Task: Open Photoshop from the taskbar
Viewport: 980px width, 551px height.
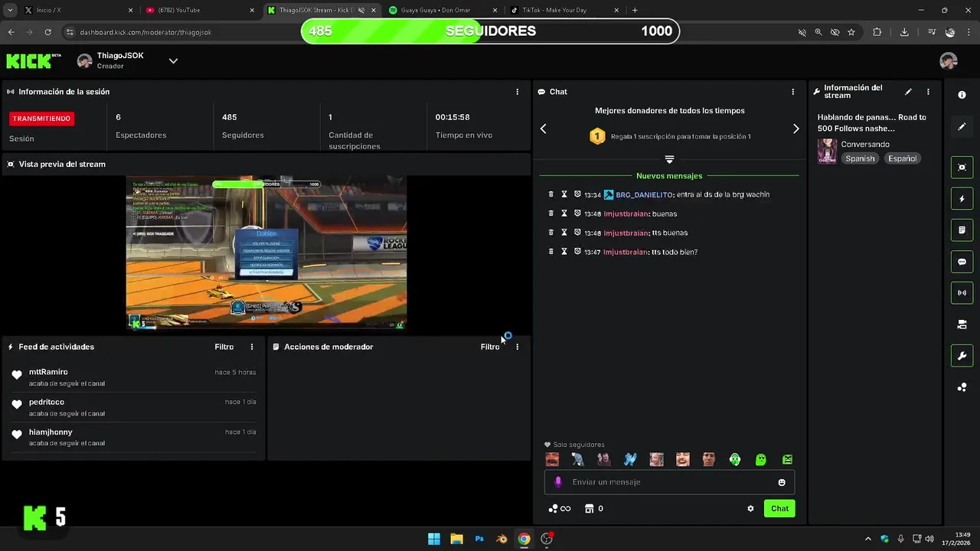Action: coord(479,539)
